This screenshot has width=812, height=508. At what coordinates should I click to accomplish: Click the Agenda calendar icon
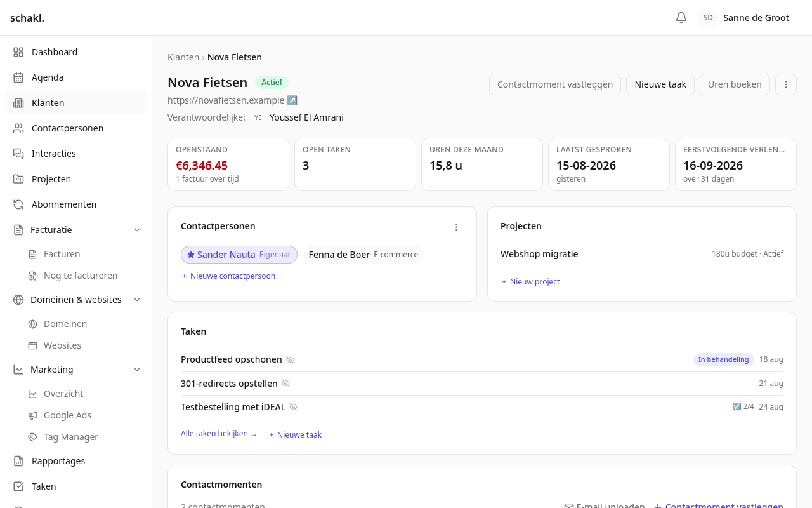click(x=18, y=77)
